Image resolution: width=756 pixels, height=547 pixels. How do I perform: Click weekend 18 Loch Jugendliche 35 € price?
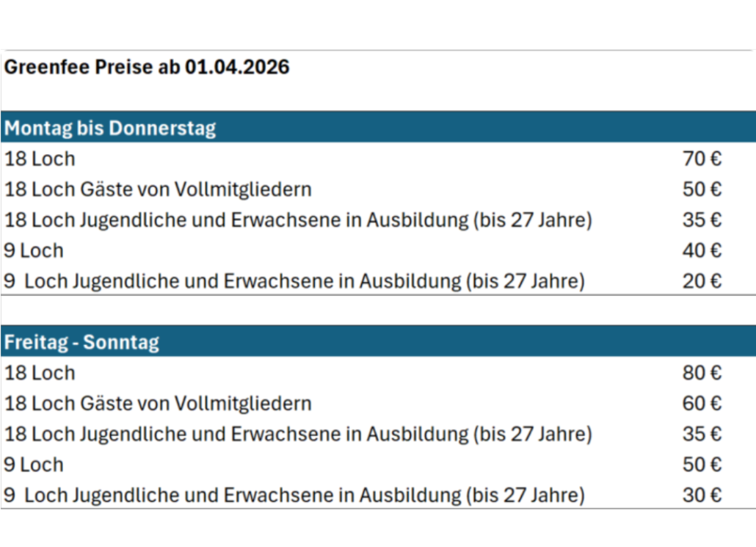point(702,434)
